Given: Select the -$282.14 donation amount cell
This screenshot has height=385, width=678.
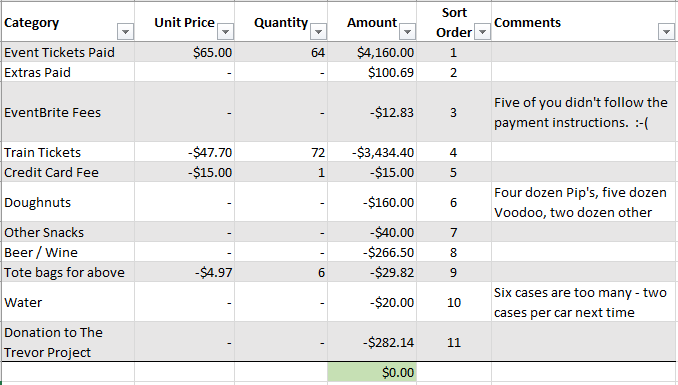Looking at the screenshot, I should pyautogui.click(x=372, y=342).
